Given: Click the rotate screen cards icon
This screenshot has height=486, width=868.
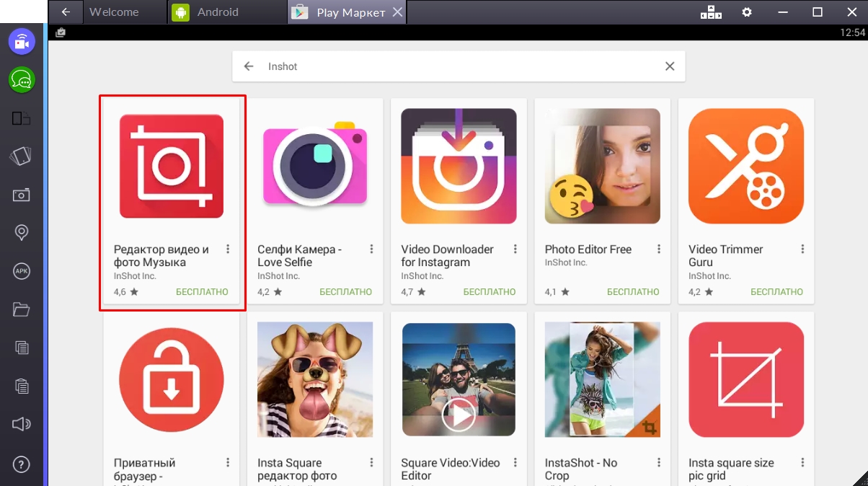Looking at the screenshot, I should click(x=22, y=156).
